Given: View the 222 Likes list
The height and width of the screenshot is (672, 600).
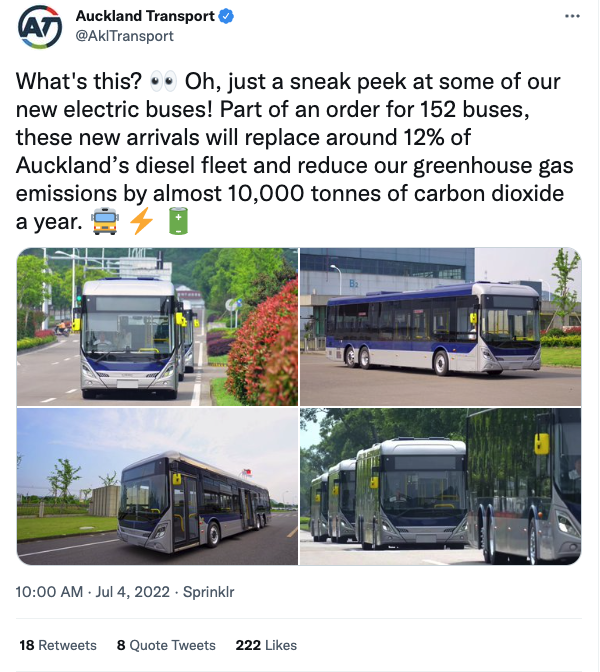Looking at the screenshot, I should pyautogui.click(x=266, y=645).
